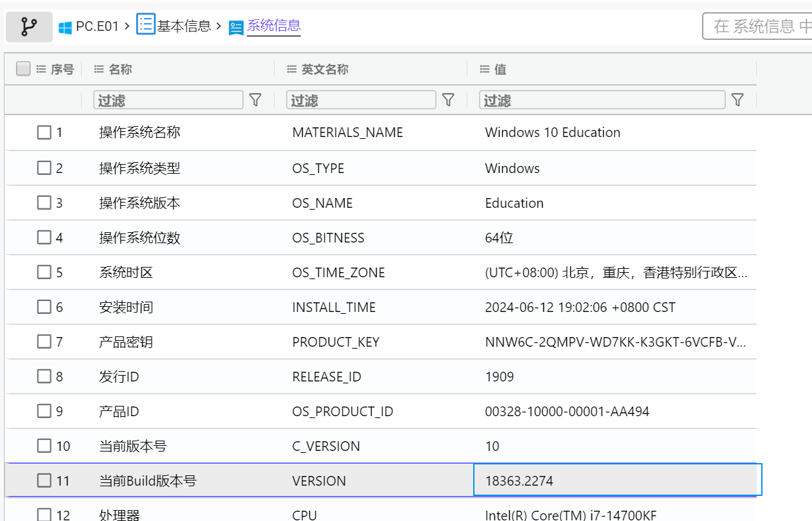
Task: Click the 当前Build版本号 cell
Action: point(147,480)
